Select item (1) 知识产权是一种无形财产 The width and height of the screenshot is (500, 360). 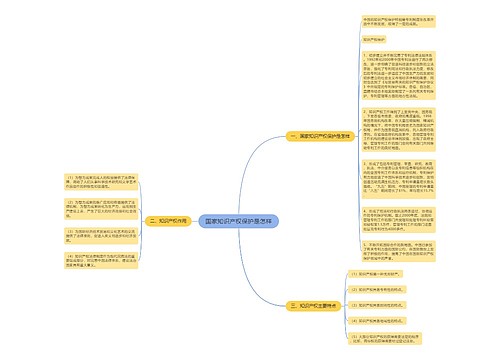click(x=376, y=274)
